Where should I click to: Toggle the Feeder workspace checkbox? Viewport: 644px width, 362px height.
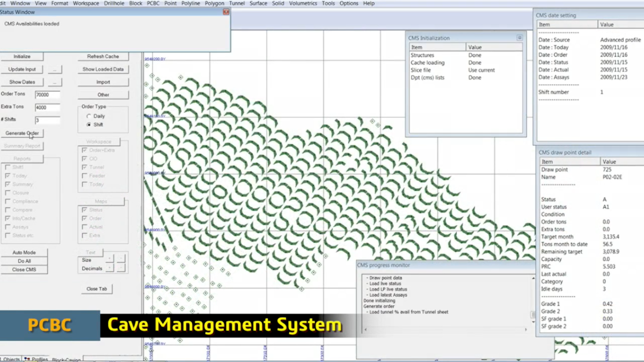[84, 176]
